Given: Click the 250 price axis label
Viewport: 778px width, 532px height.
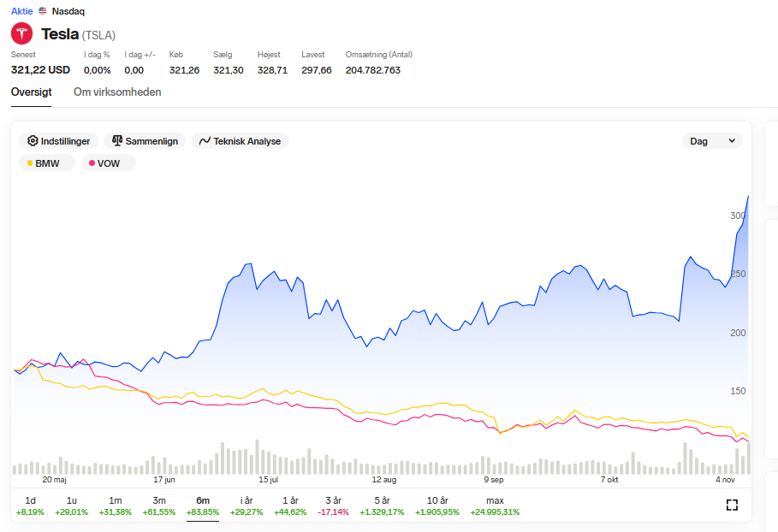Looking at the screenshot, I should coord(738,274).
